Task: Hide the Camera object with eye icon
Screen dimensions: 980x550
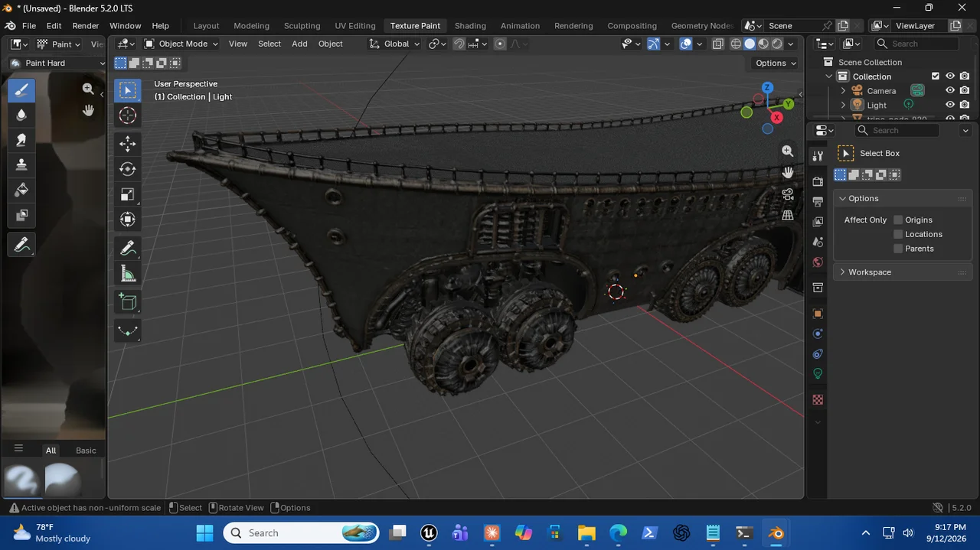Action: [x=950, y=90]
